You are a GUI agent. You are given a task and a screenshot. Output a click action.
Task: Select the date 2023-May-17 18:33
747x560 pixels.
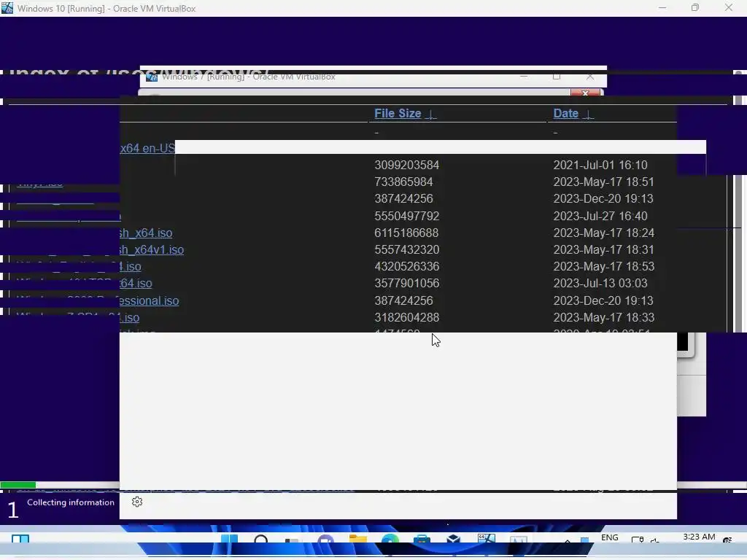(x=603, y=318)
